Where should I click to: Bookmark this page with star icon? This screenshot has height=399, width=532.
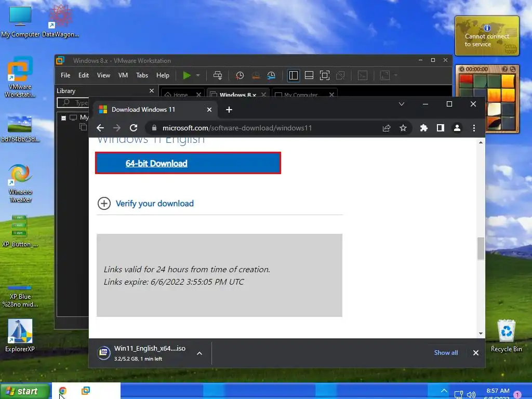(x=403, y=128)
